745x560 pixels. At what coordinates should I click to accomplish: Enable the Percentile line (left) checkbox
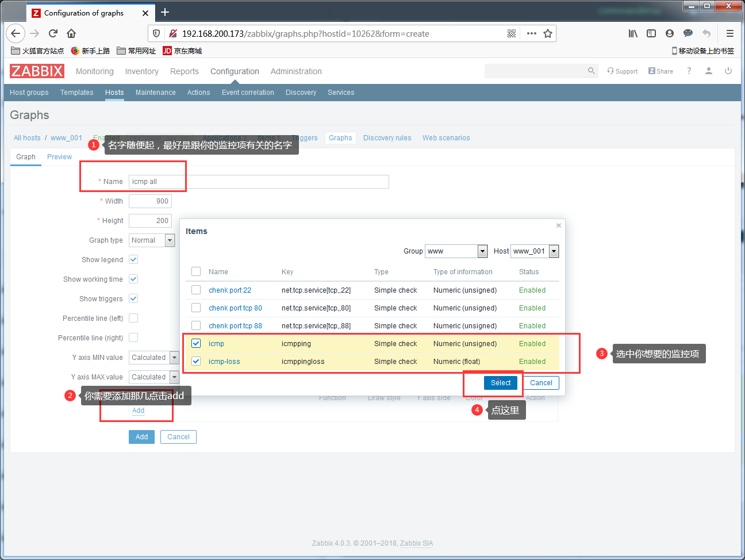point(133,318)
